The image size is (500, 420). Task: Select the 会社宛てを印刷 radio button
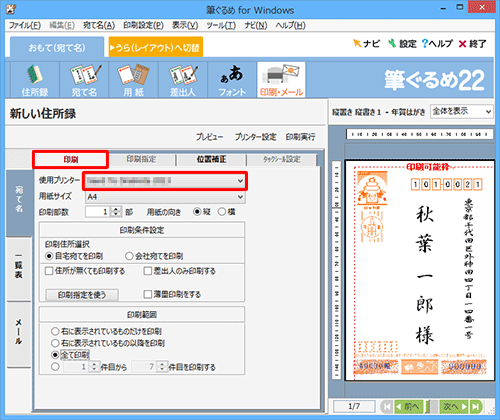tap(129, 256)
